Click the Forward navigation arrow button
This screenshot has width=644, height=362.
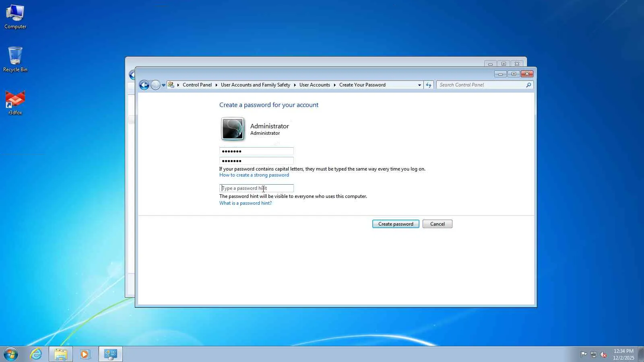click(x=155, y=85)
